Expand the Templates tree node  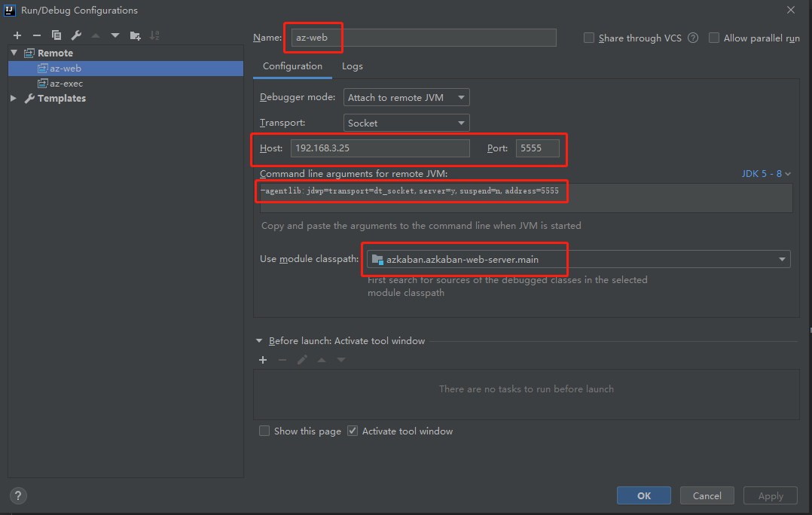(x=14, y=99)
